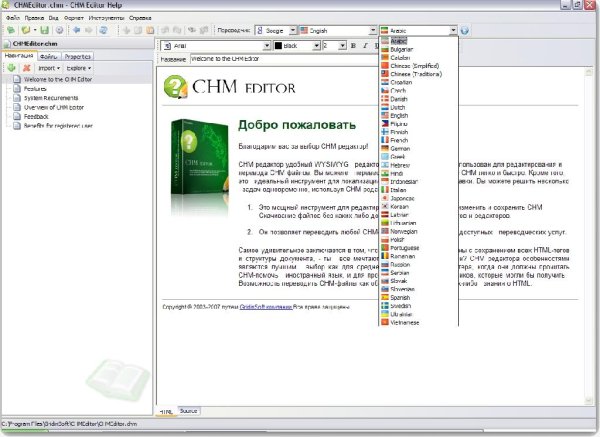The height and width of the screenshot is (437, 600).
Task: Click the green add topic arrow icon
Action: 11,68
